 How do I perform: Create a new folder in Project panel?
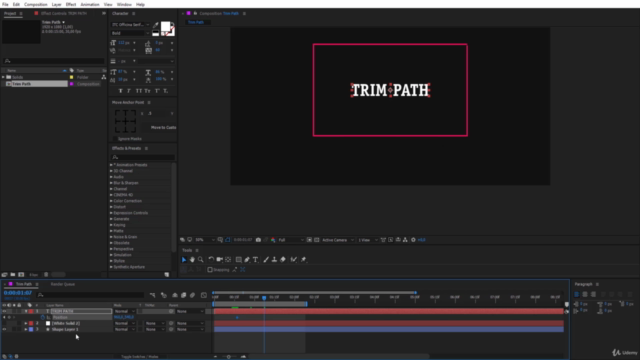tap(13, 275)
